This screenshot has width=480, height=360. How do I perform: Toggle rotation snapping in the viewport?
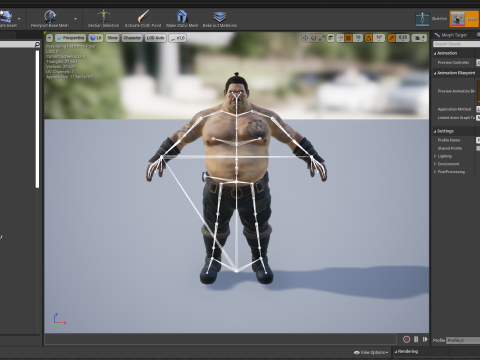coord(369,38)
